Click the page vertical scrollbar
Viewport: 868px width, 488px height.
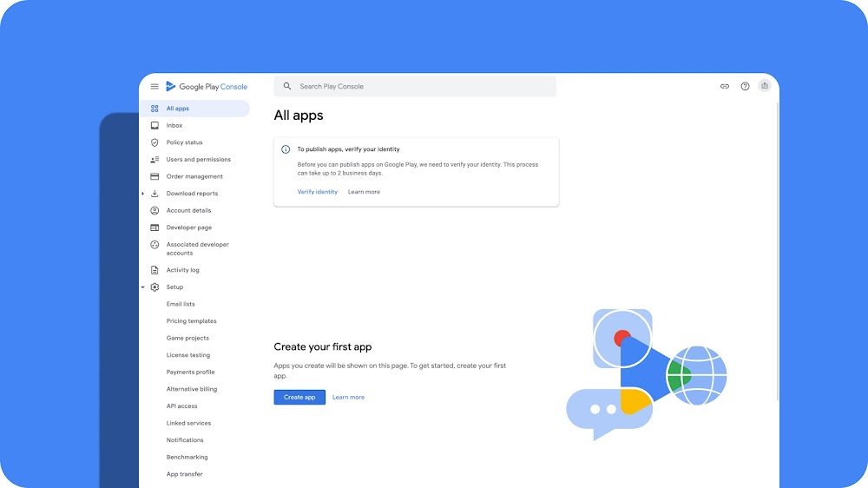[x=777, y=249]
